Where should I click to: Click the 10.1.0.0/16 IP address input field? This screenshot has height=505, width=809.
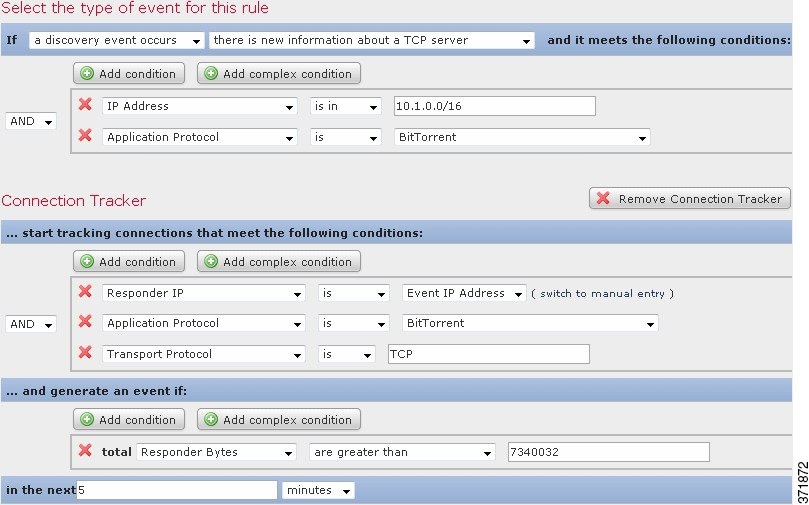tap(494, 106)
